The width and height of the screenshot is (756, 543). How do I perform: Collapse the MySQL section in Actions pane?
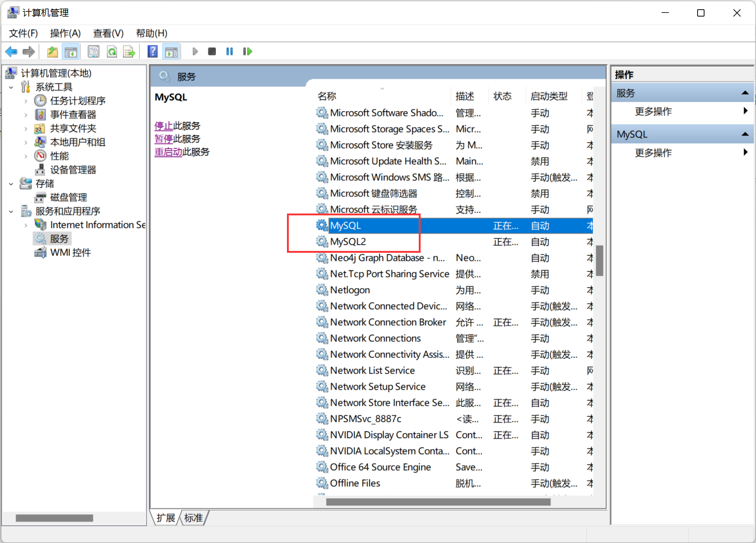point(745,134)
